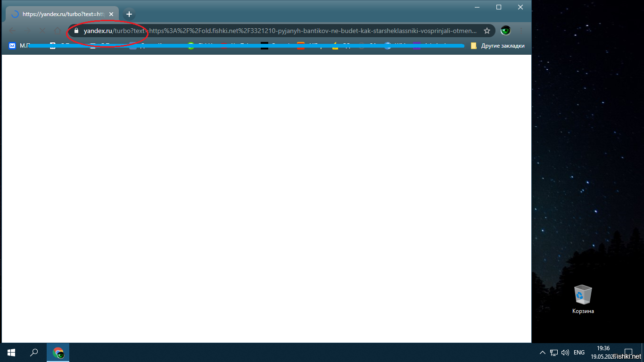Open the volume control tray icon
This screenshot has height=362, width=644.
coord(565,353)
